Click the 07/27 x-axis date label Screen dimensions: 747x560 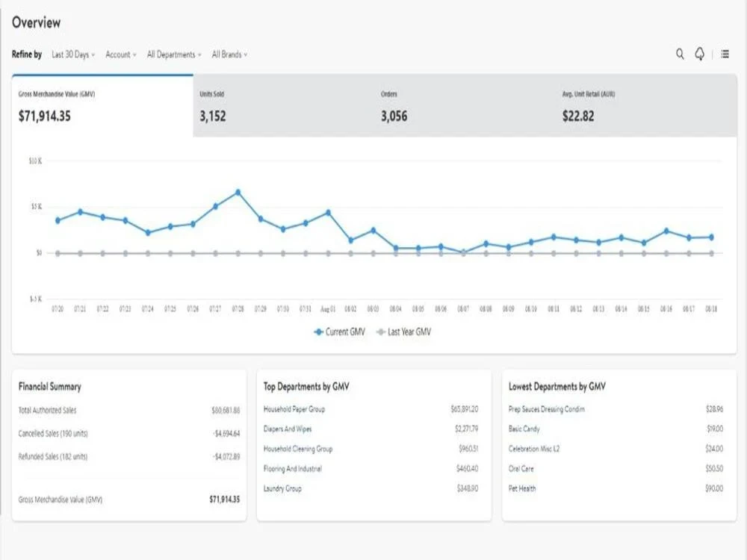pyautogui.click(x=215, y=309)
